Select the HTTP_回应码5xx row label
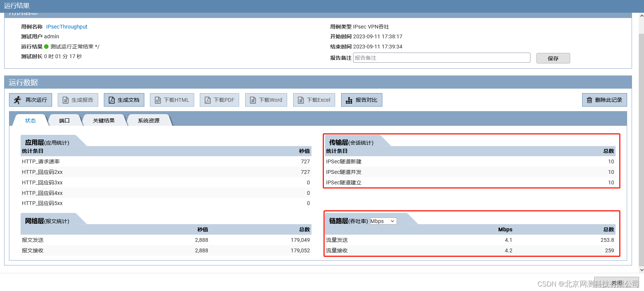644x291 pixels. coord(42,203)
